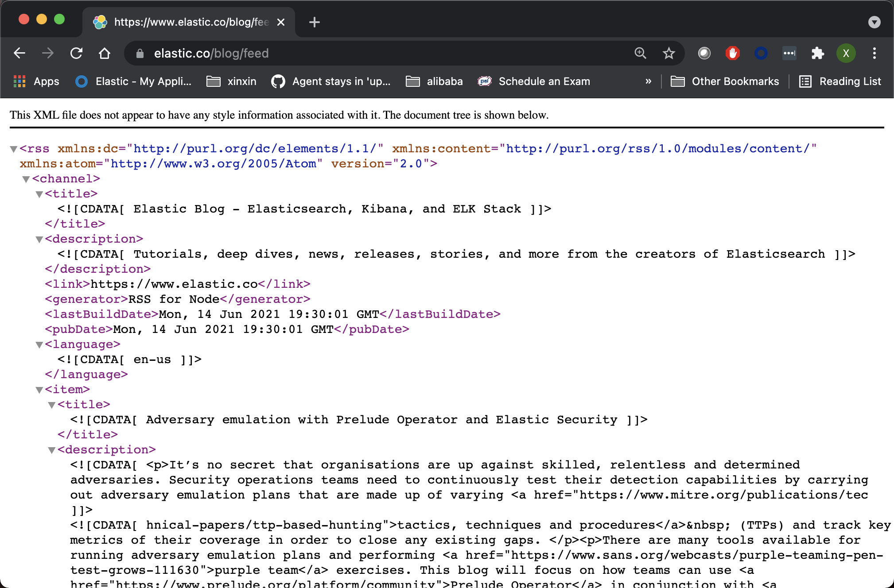Open the browser home page
The image size is (894, 588).
tap(105, 53)
